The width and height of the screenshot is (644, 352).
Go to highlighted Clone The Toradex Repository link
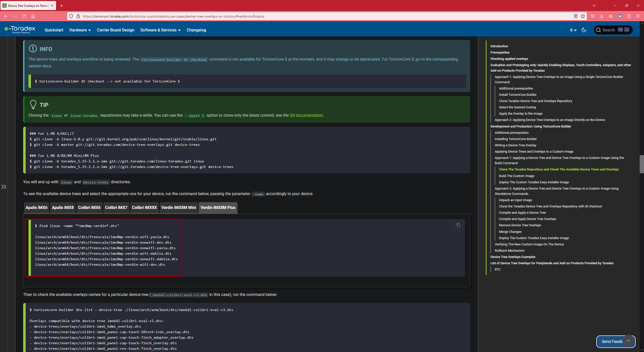559,169
